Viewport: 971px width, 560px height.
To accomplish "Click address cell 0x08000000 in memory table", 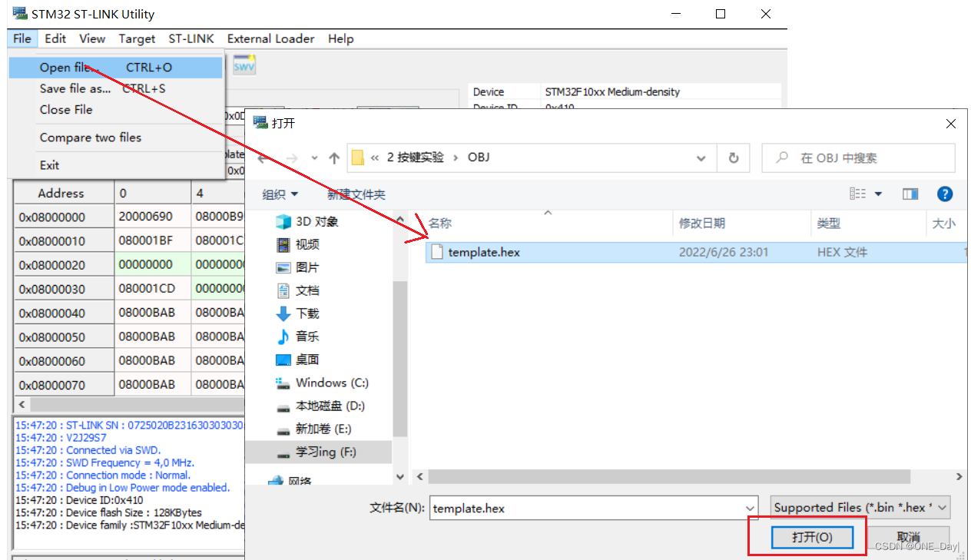I will [65, 217].
